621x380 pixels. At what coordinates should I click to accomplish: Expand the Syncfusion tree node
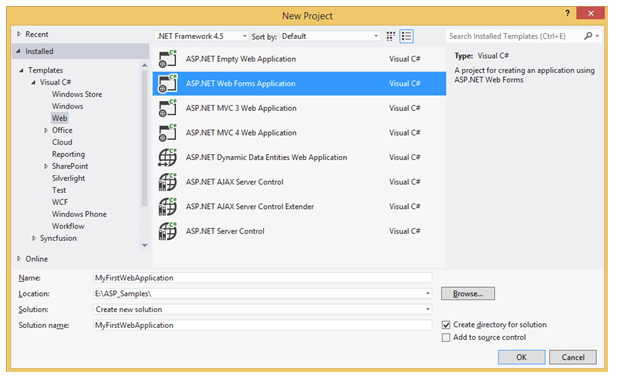coord(34,238)
